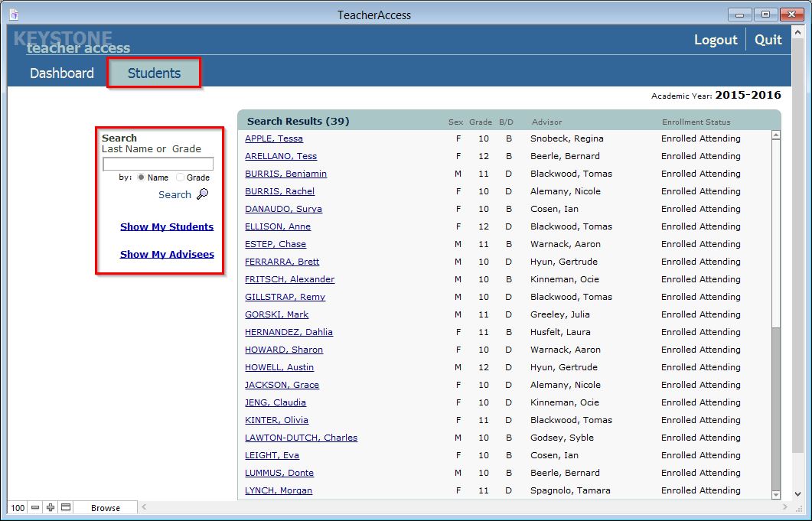Screen dimensions: 812x521
Task: Open the Browse mode menu
Action: (x=106, y=508)
